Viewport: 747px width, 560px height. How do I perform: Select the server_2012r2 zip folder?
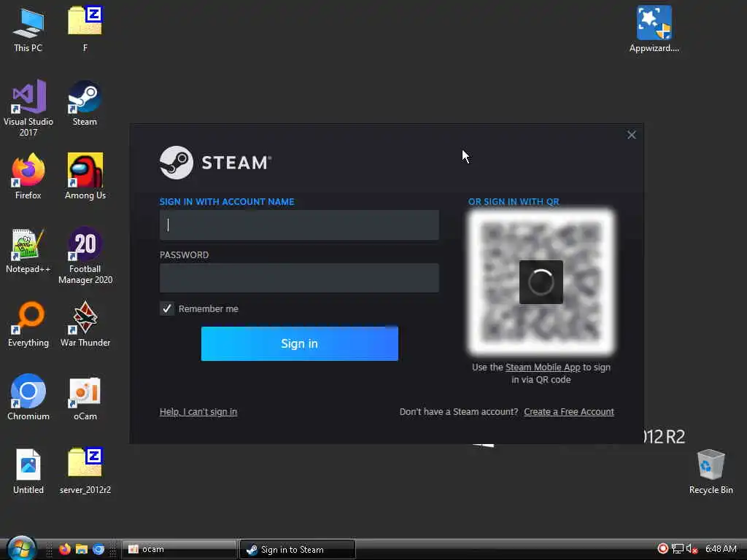coord(85,472)
